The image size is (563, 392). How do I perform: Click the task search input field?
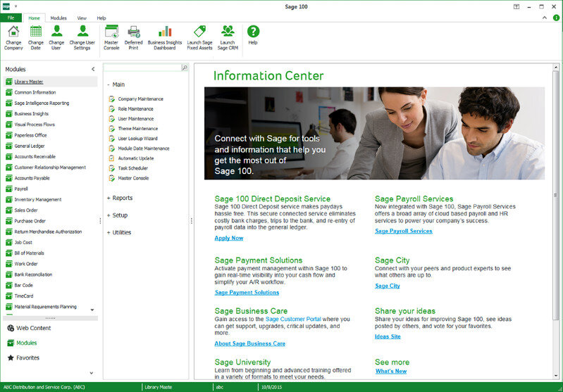[142, 68]
